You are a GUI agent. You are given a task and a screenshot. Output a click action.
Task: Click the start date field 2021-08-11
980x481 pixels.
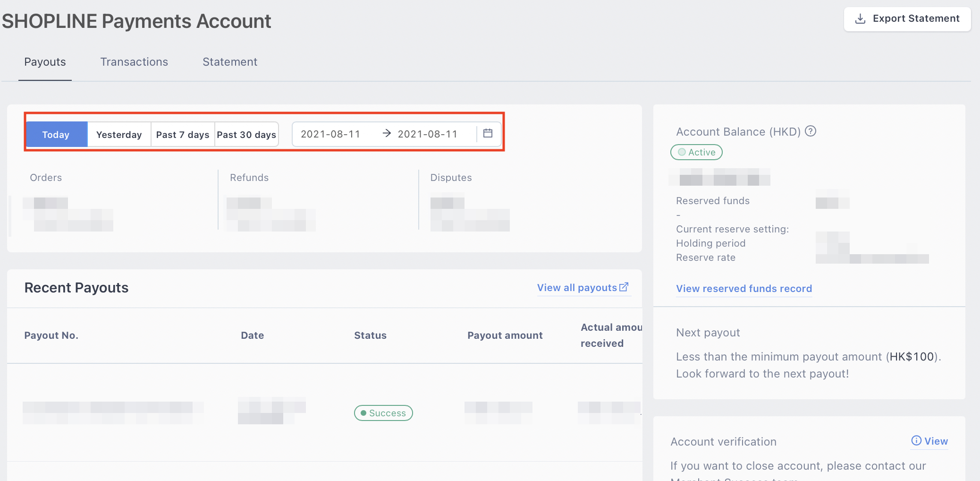click(330, 134)
